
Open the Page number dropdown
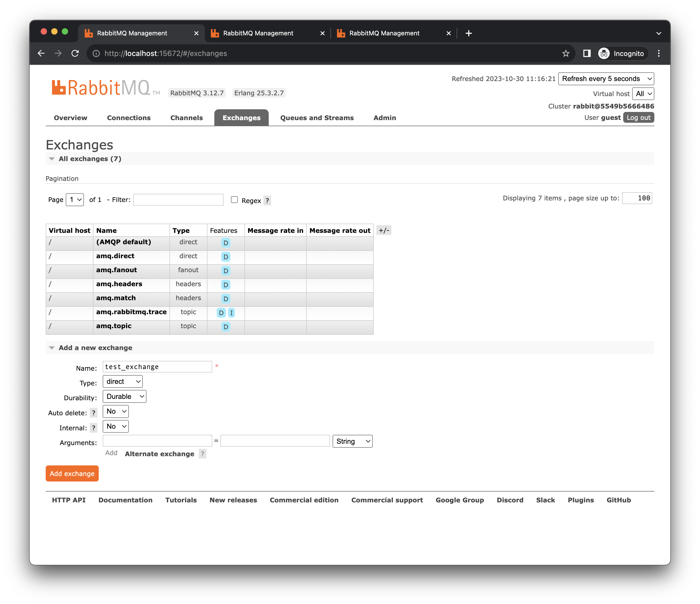click(x=75, y=200)
